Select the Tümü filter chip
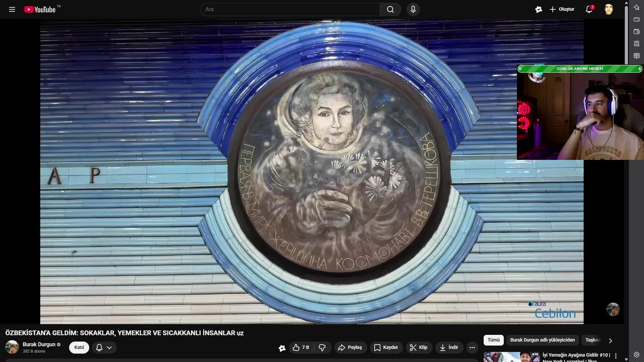644x362 pixels. (494, 340)
